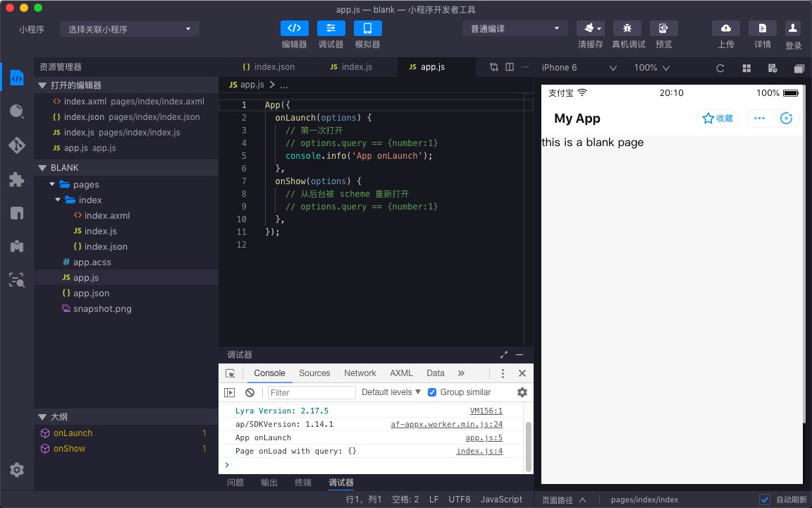
Task: Click the console Filter input field
Action: (312, 392)
